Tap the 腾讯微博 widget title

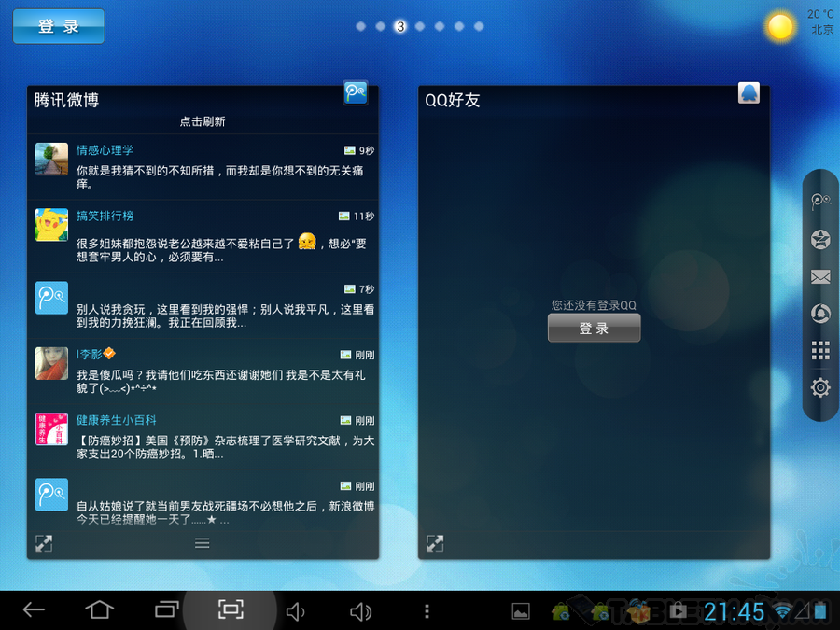coord(66,100)
